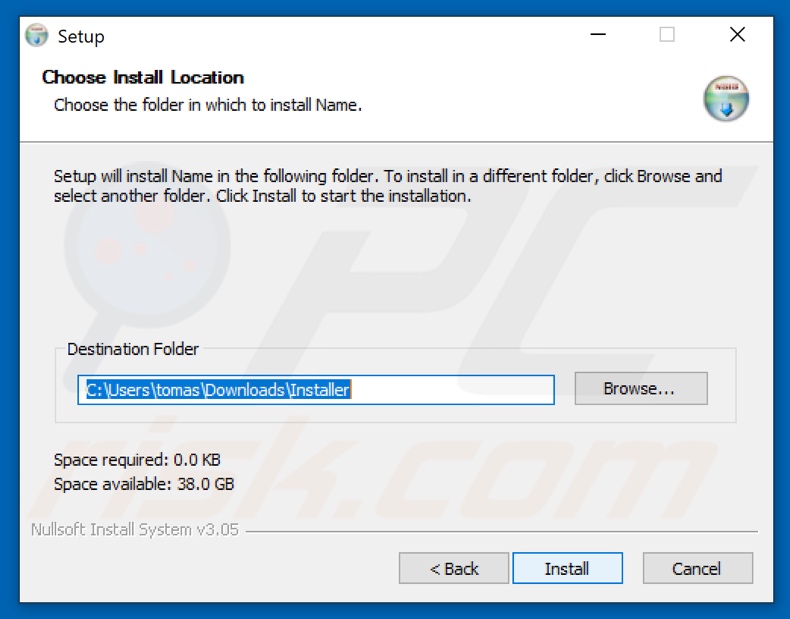Screen dimensions: 790x619
Task: Click the Space required: 0.0 KB label
Action: [137, 460]
